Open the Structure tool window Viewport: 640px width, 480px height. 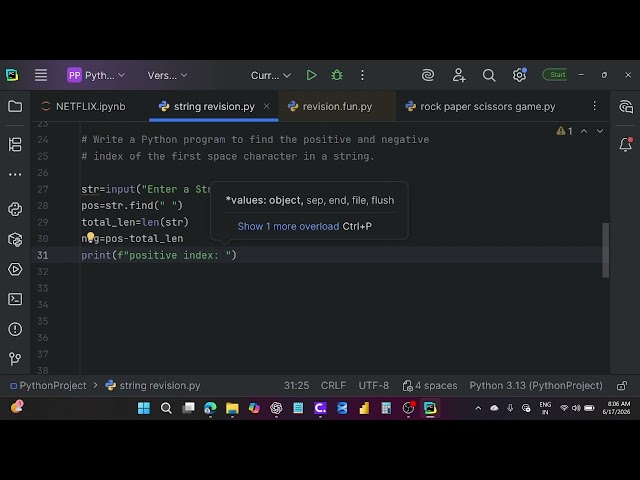tap(15, 144)
